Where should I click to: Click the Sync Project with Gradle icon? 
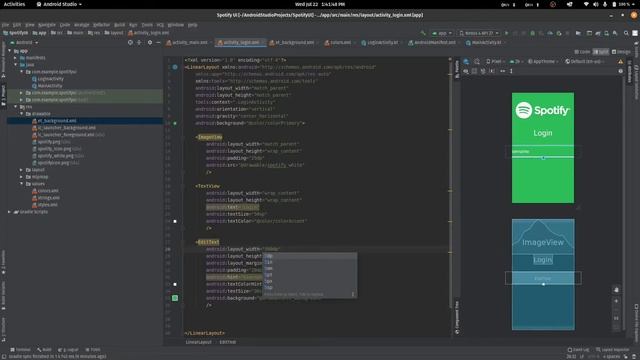pos(598,33)
